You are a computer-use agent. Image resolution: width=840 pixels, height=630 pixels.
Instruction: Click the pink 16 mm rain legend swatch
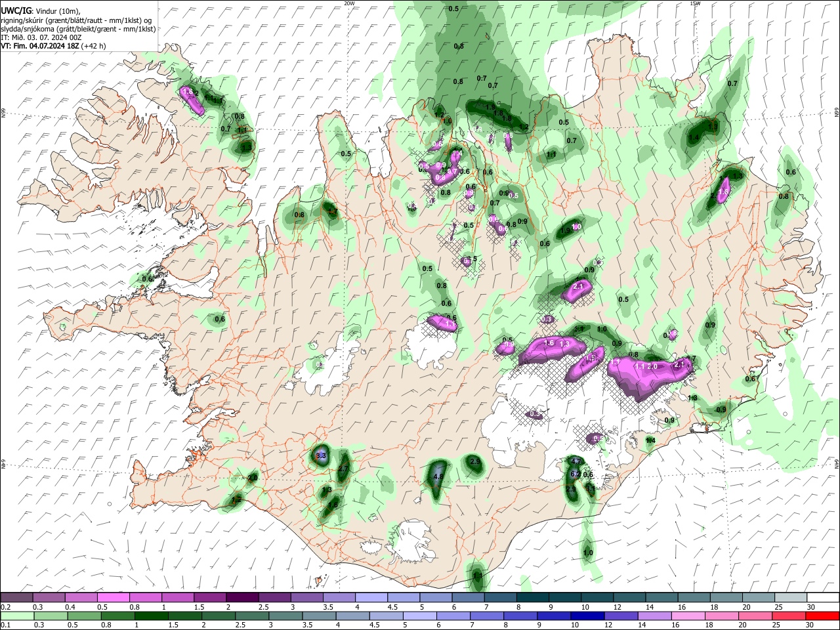(x=688, y=616)
